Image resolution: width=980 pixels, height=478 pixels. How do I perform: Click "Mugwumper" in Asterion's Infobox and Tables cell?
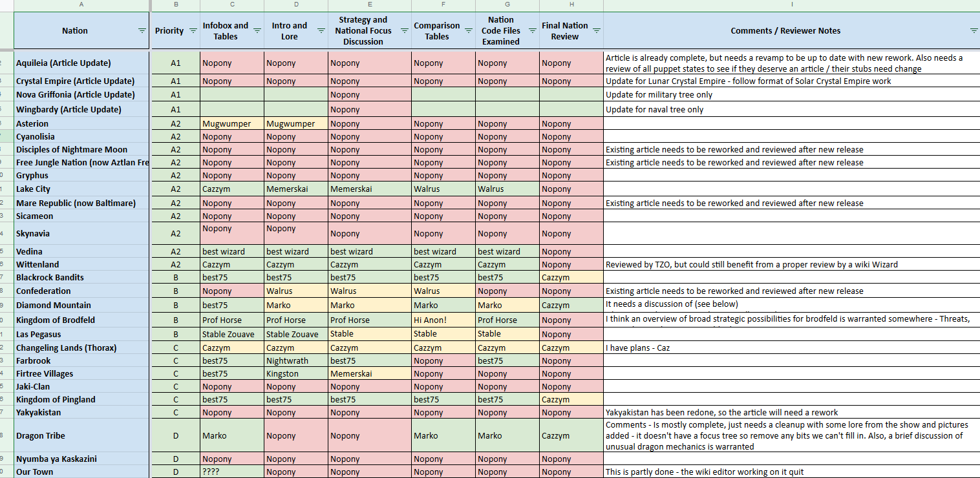[x=226, y=124]
